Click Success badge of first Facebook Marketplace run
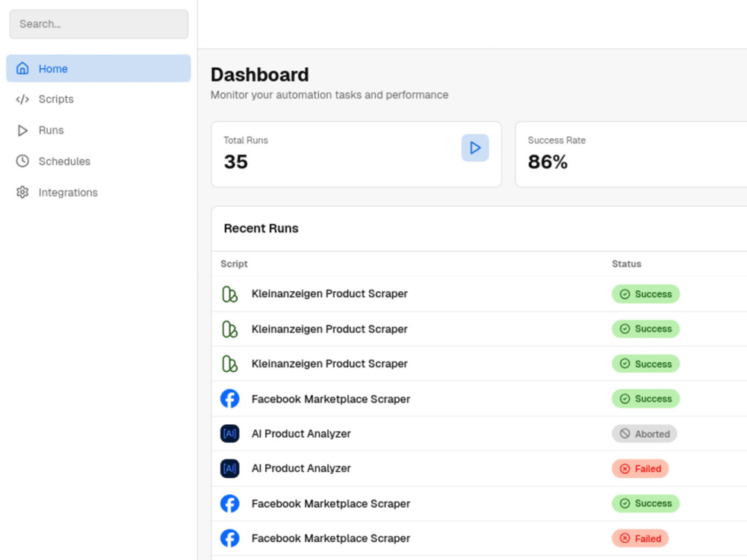 coord(645,399)
